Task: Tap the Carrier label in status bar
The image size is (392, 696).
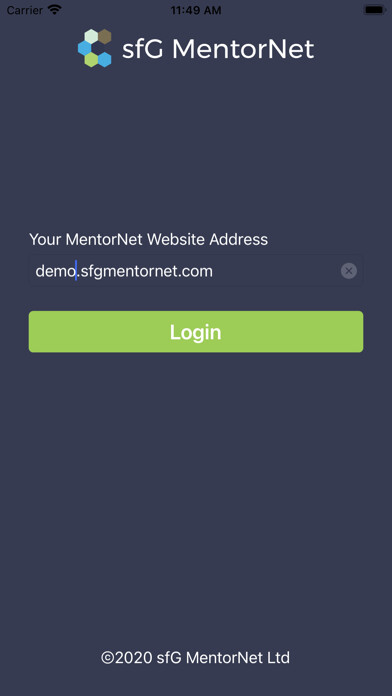Action: point(25,10)
